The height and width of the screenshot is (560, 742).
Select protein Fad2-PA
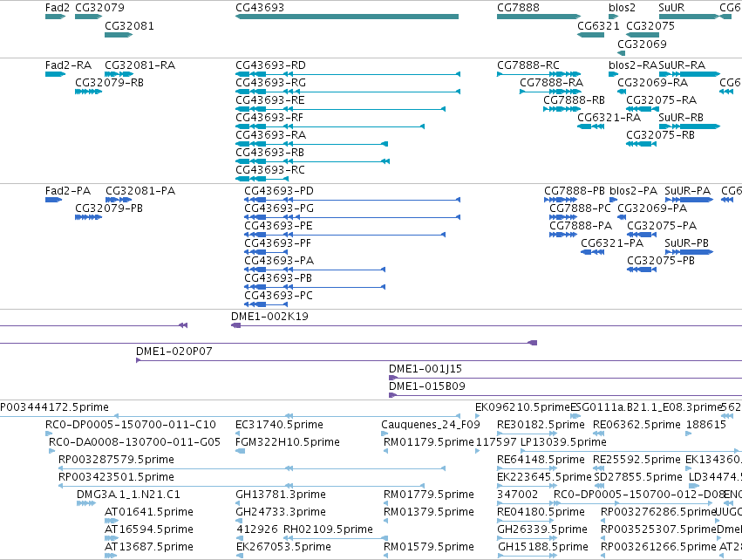click(x=53, y=200)
